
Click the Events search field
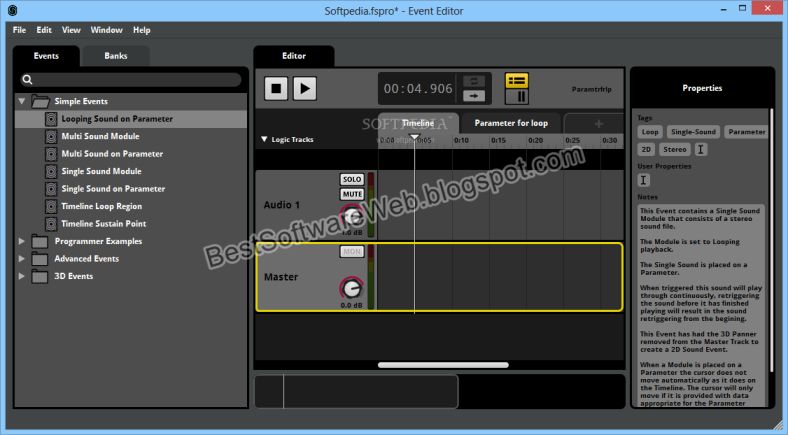pos(131,79)
